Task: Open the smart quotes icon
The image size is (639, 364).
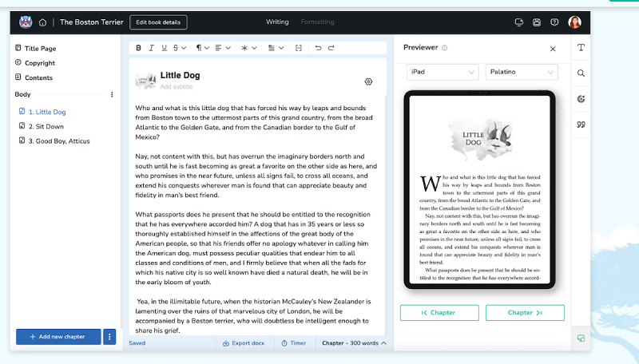Action: [x=581, y=125]
